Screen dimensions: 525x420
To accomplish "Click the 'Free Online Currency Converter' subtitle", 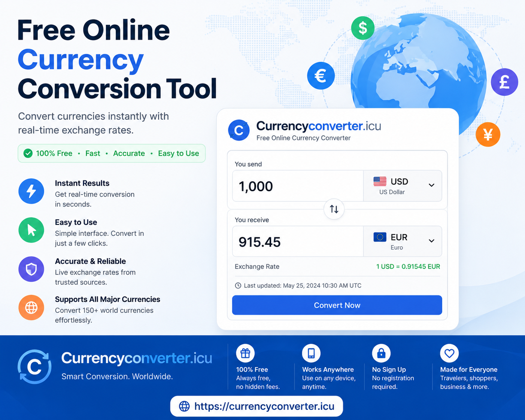I will 303,138.
